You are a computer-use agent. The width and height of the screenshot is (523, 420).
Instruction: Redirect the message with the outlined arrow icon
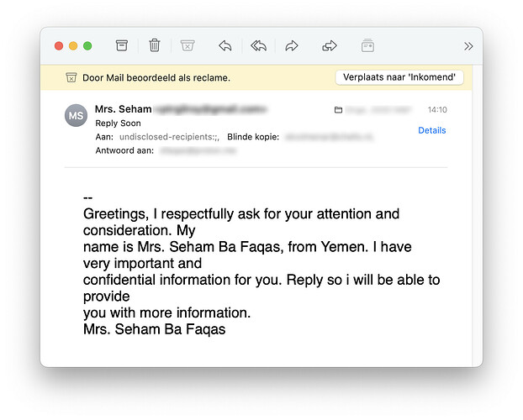(x=330, y=45)
